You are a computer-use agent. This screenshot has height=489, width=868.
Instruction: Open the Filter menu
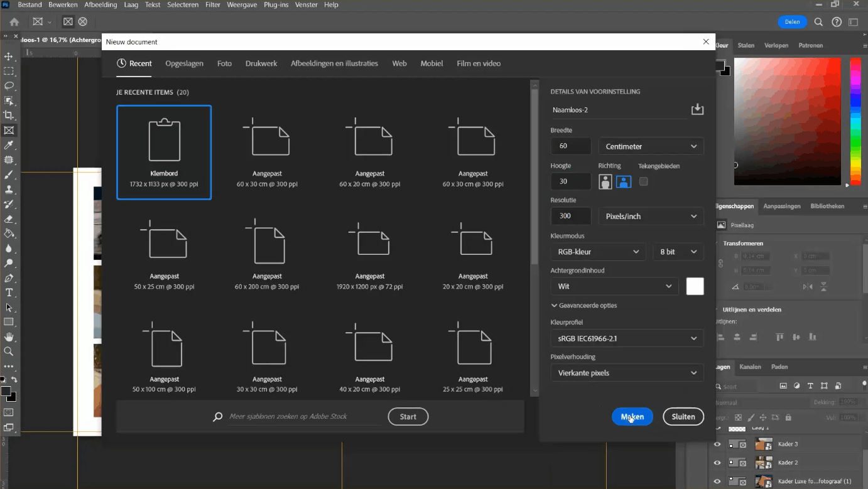(x=213, y=4)
